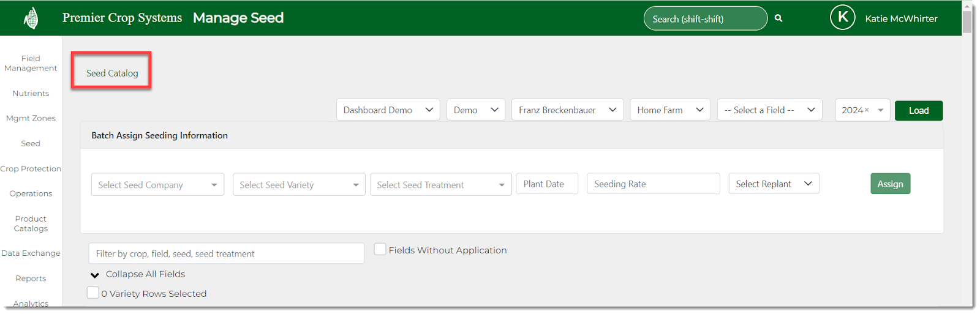Viewport: 980px width, 314px height.
Task: Open the Select Replant dropdown
Action: 774,184
